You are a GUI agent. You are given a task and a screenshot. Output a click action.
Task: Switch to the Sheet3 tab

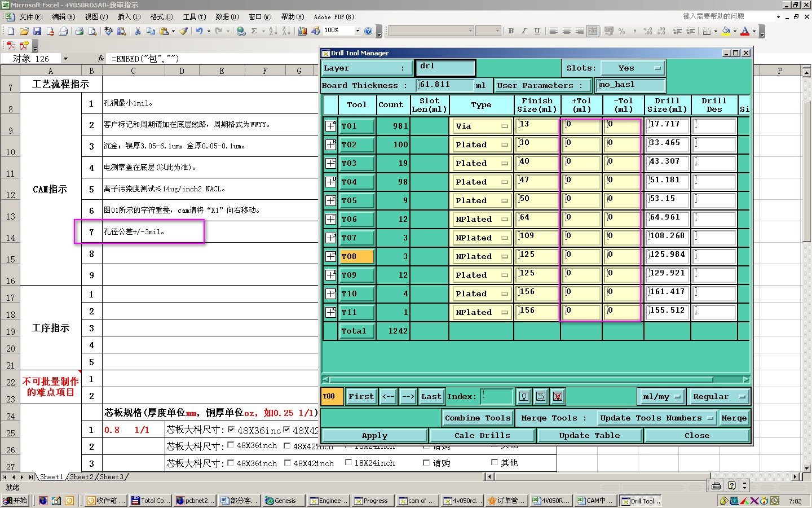pyautogui.click(x=112, y=477)
